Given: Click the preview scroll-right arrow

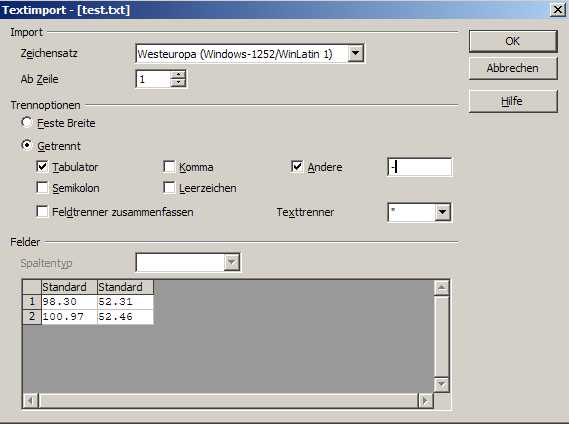Looking at the screenshot, I should [425, 401].
